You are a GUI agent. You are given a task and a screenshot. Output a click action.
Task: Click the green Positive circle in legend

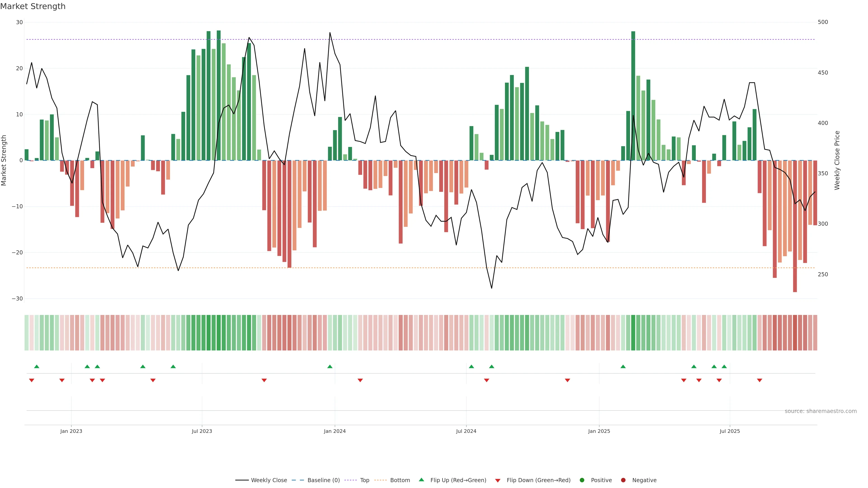pyautogui.click(x=582, y=480)
